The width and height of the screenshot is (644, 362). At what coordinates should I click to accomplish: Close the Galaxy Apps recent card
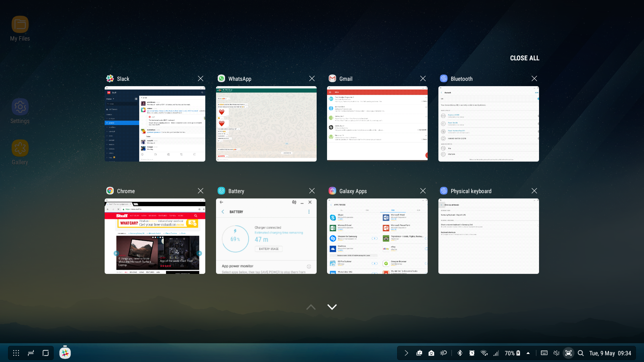pyautogui.click(x=423, y=191)
